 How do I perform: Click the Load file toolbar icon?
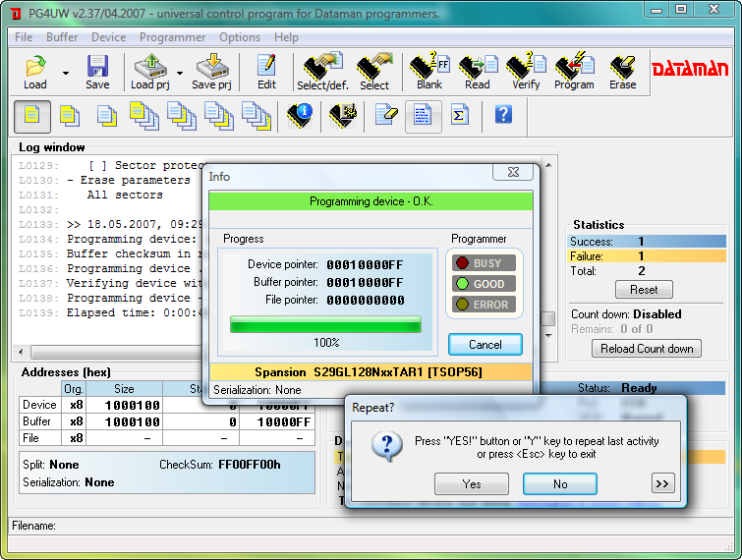click(x=35, y=72)
